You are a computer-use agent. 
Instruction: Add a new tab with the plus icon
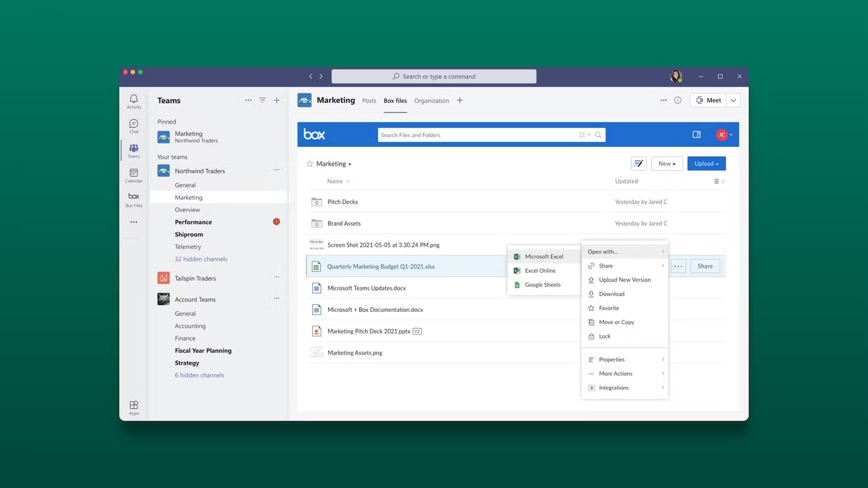[460, 100]
